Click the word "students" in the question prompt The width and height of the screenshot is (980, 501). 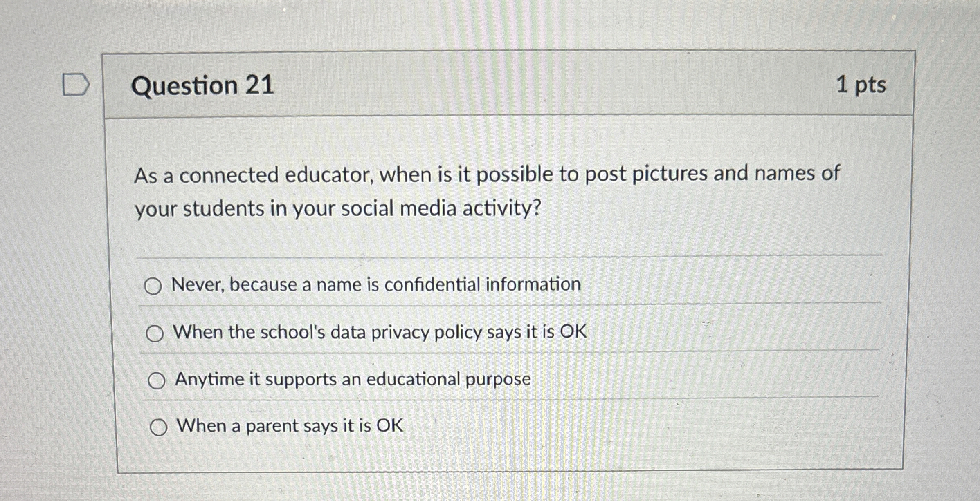(x=223, y=209)
